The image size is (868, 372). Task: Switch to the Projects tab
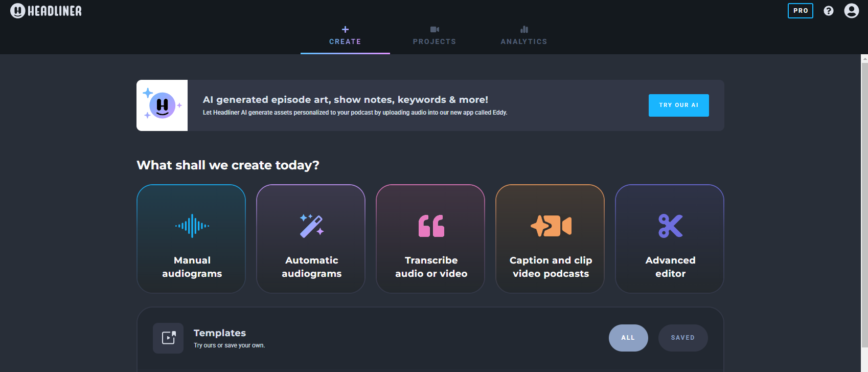435,36
